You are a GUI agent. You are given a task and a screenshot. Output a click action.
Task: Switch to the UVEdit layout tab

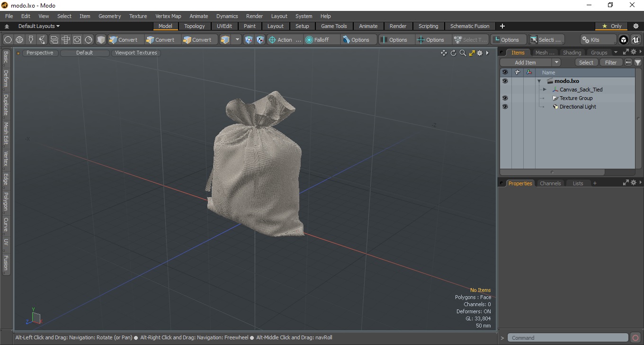(x=224, y=26)
